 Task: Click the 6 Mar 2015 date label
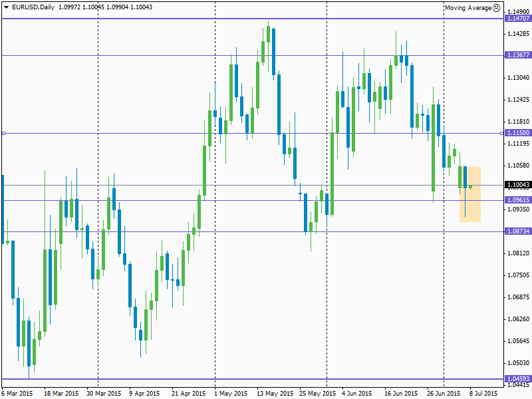point(17,394)
